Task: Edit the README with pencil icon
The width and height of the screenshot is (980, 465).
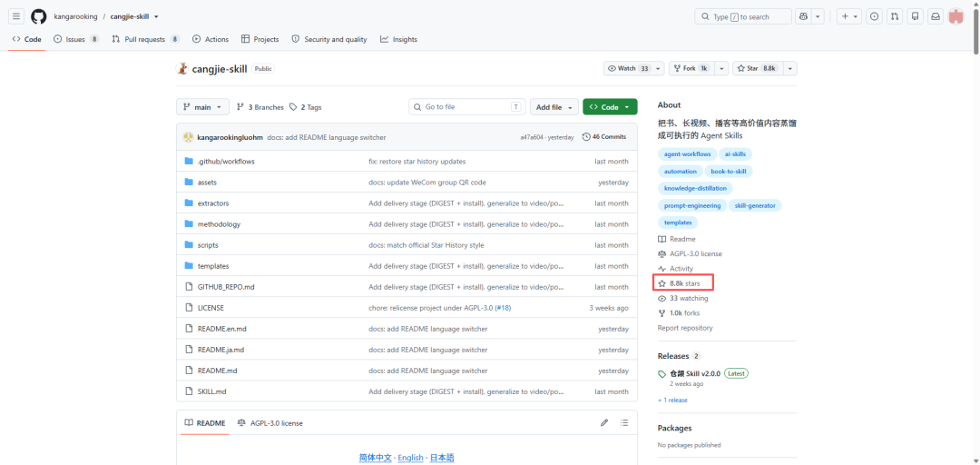Action: click(x=604, y=423)
